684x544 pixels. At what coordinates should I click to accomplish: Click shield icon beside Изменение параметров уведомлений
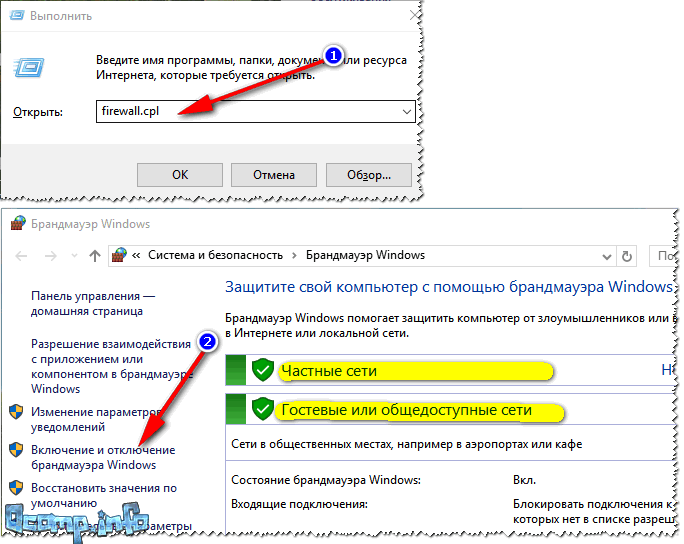tap(16, 412)
